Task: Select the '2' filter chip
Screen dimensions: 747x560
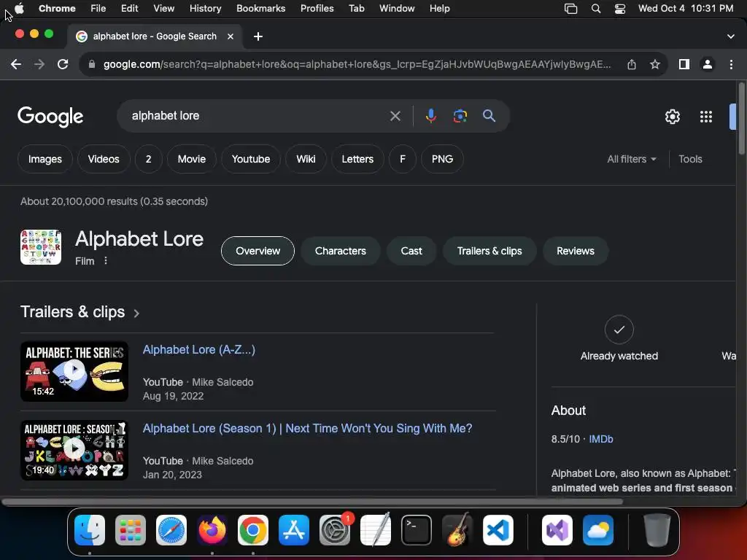Action: click(x=149, y=159)
